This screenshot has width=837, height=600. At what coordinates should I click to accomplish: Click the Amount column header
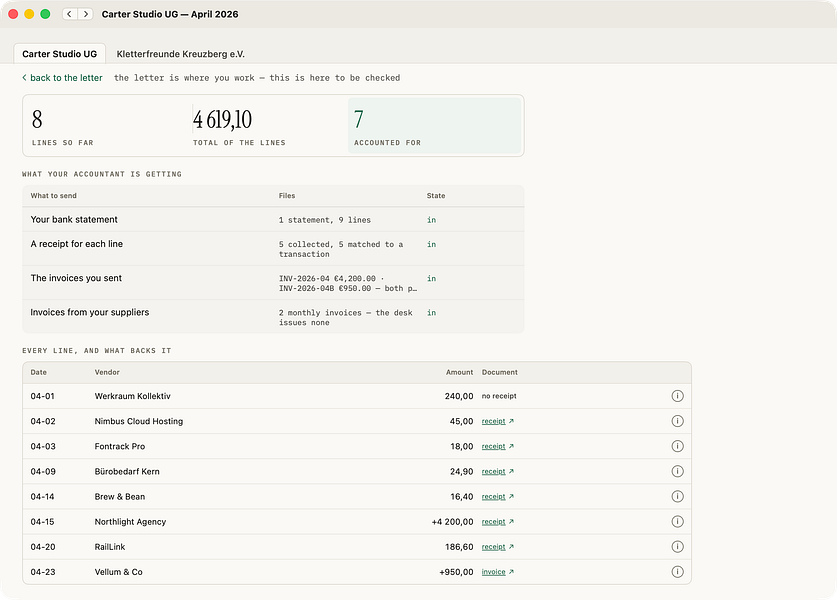(459, 372)
